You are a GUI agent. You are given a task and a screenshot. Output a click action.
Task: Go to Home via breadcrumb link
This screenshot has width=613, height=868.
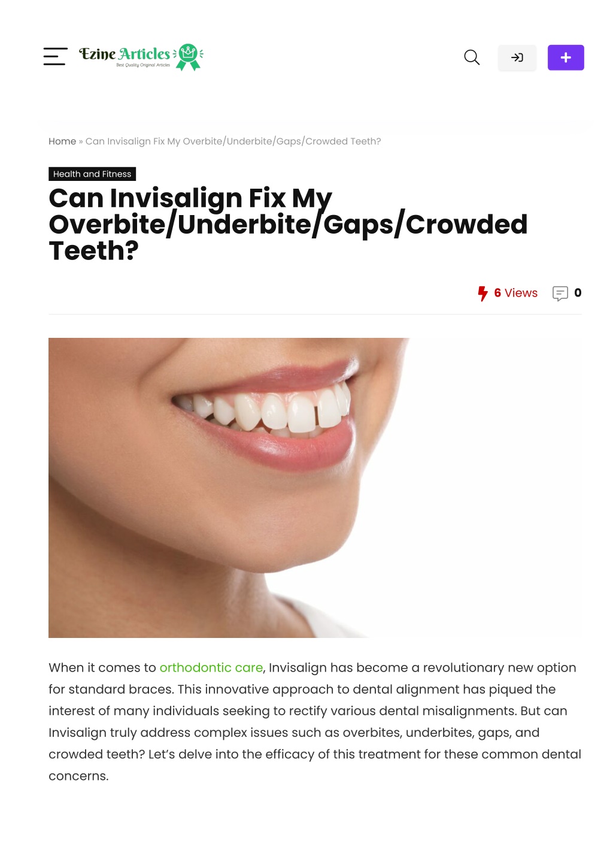[62, 141]
